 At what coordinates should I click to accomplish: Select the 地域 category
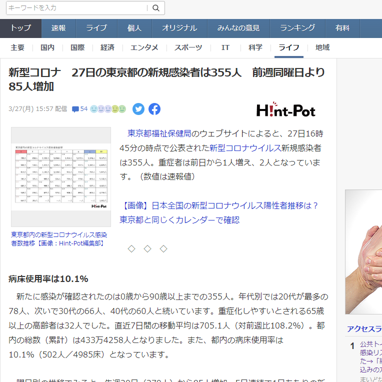tap(322, 48)
